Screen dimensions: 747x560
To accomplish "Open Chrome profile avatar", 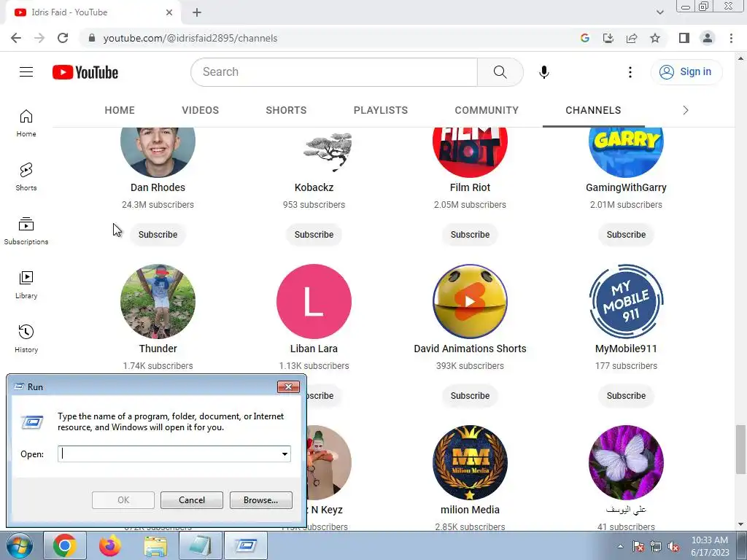I will tap(708, 38).
